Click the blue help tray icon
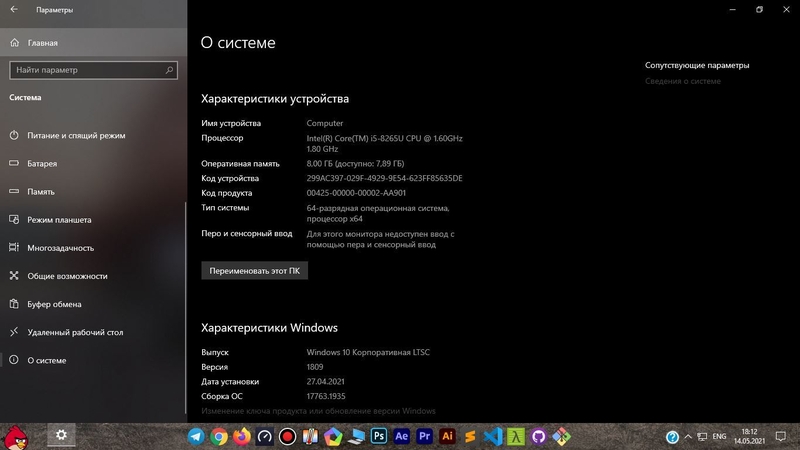 pyautogui.click(x=672, y=437)
